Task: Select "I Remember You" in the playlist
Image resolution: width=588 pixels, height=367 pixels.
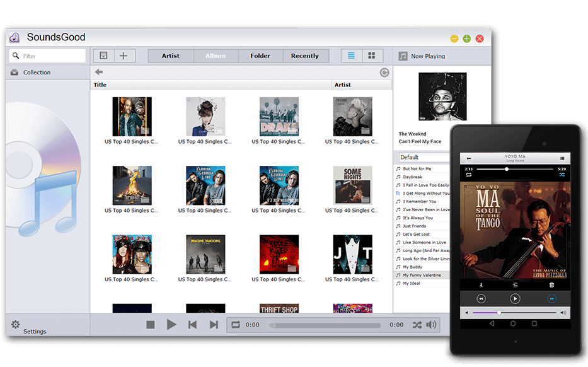Action: point(422,202)
